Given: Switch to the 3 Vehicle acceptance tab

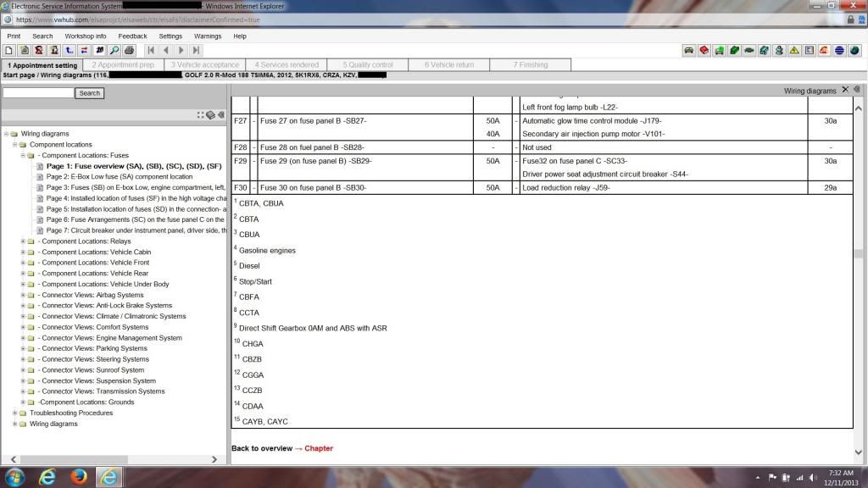Looking at the screenshot, I should 205,64.
